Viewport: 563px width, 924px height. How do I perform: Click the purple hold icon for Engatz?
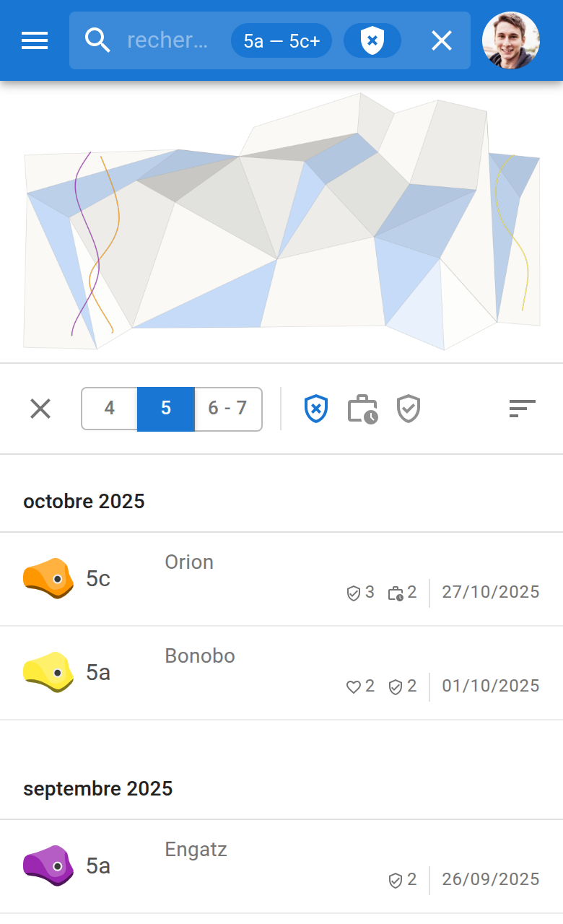coord(48,866)
